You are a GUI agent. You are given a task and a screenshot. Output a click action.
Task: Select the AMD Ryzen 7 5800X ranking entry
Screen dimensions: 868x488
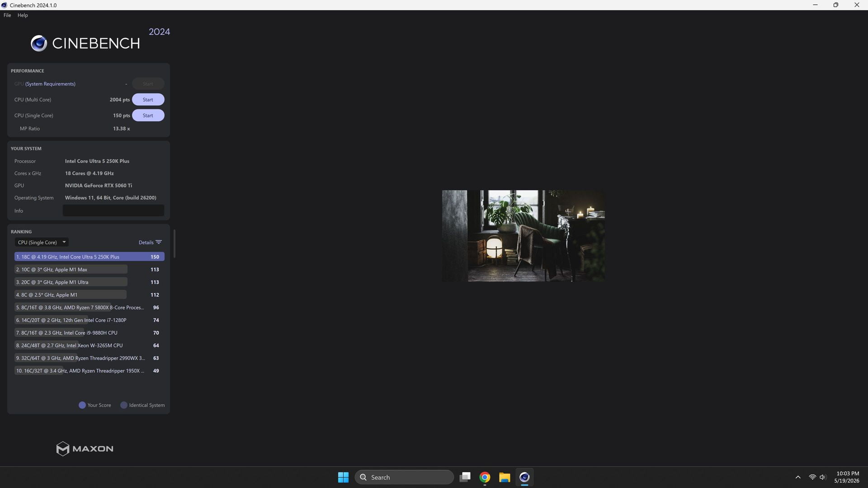(89, 307)
